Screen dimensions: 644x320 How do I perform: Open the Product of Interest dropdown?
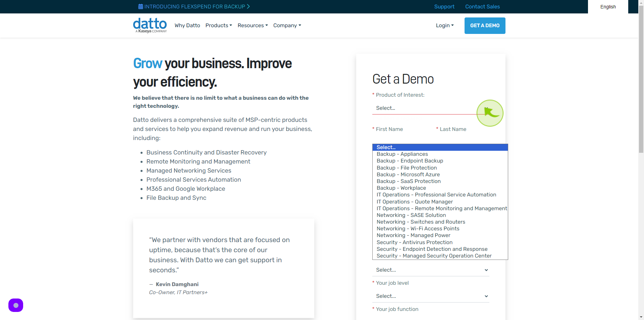[431, 108]
